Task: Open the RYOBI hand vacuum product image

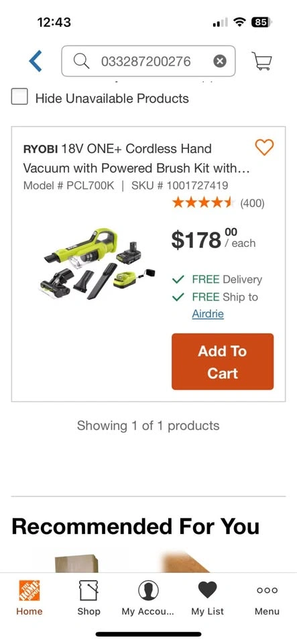Action: (x=99, y=263)
